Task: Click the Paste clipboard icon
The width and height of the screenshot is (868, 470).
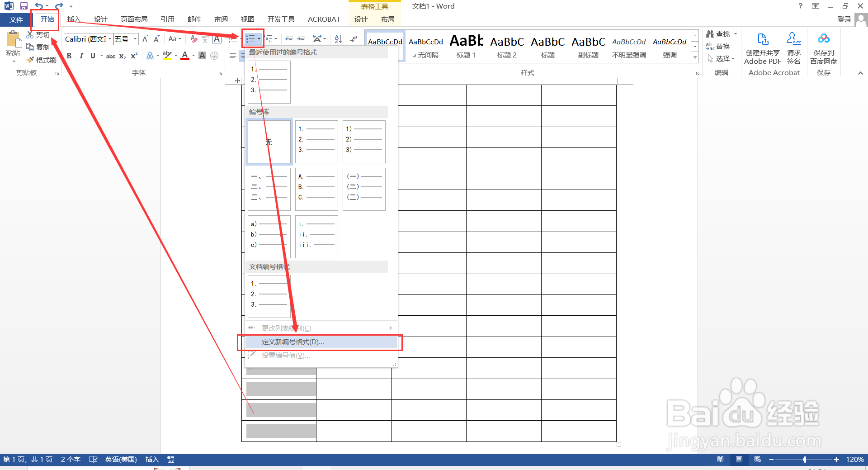Action: coord(13,40)
